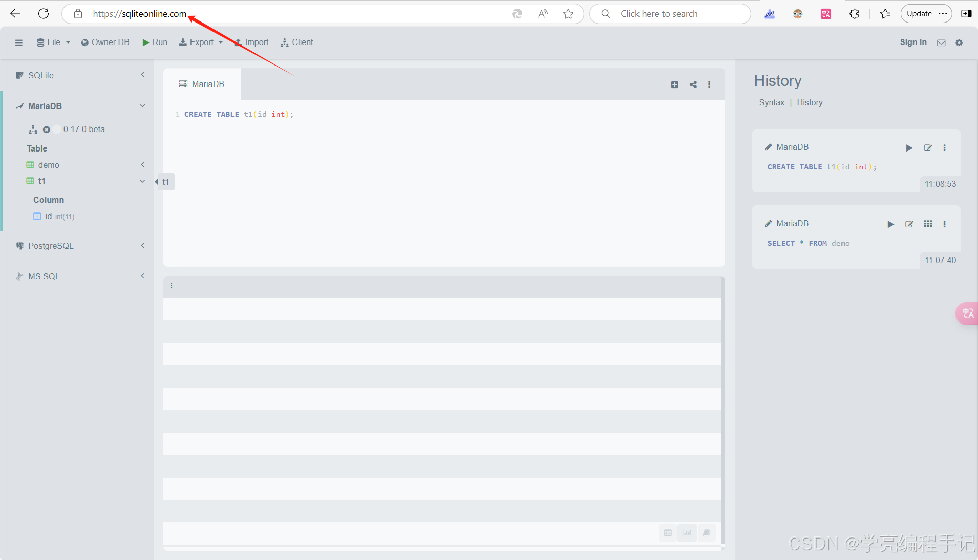Viewport: 978px width, 560px height.
Task: Open the Client menu item
Action: pos(297,42)
